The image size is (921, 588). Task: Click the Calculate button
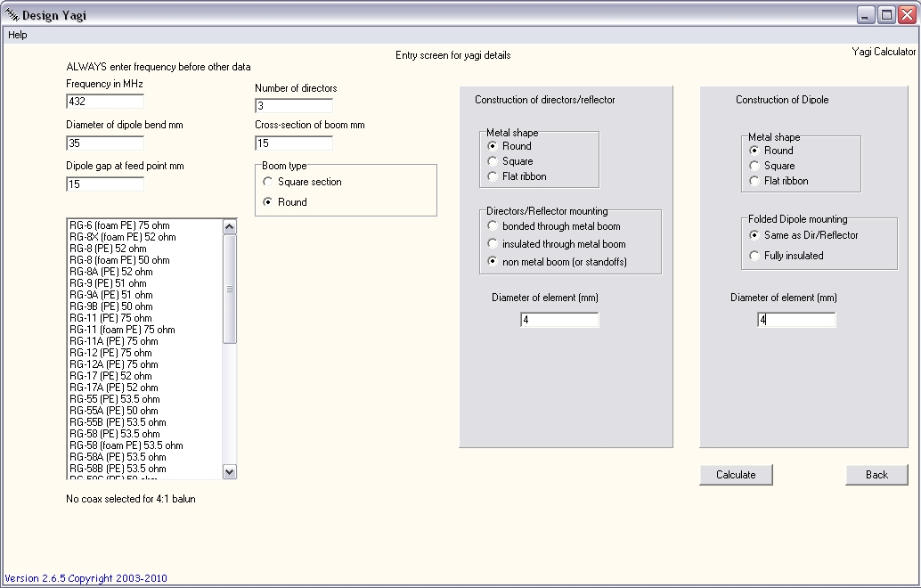(736, 475)
